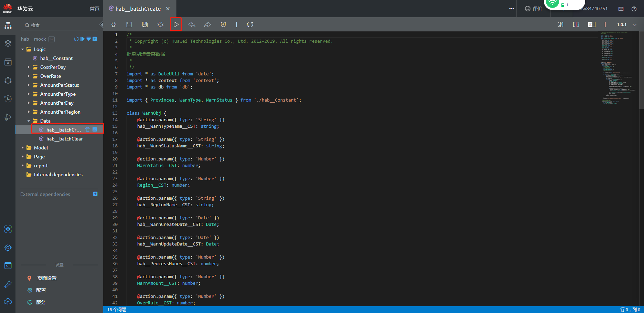Open 配置 configuration item

pos(41,290)
